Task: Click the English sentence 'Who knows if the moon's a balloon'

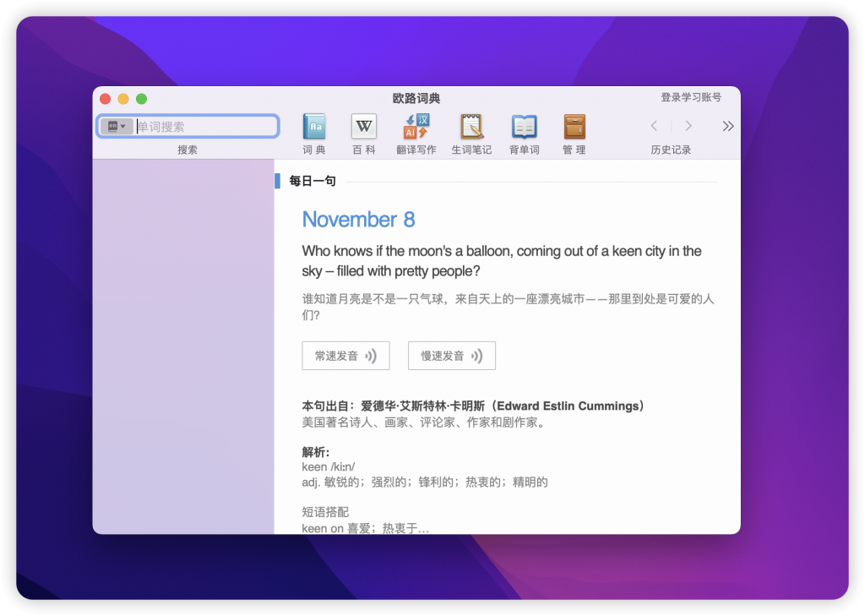Action: pos(502,260)
